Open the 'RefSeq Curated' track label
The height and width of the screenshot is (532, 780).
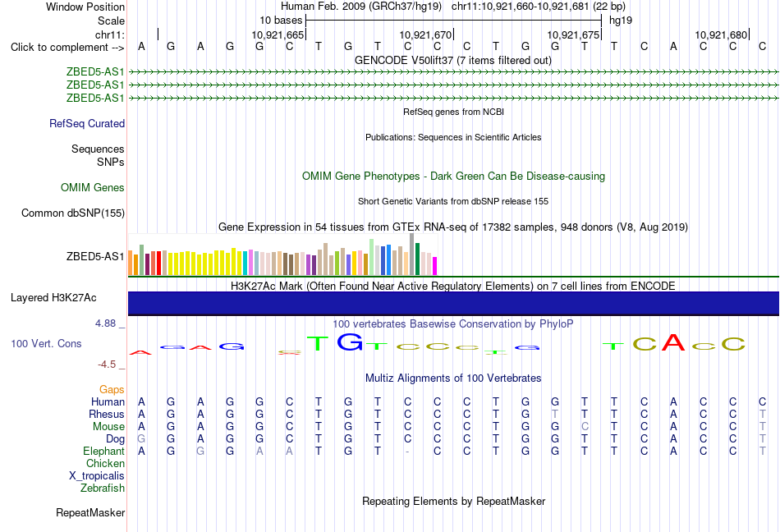87,123
